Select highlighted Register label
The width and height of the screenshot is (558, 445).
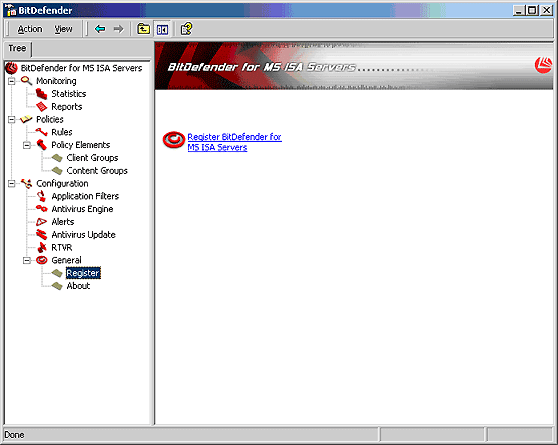click(83, 273)
